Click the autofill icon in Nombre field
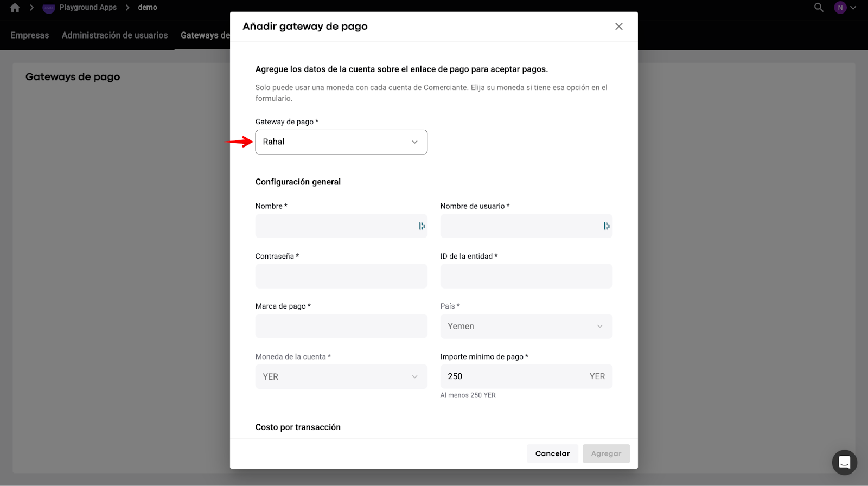The width and height of the screenshot is (868, 486). click(422, 226)
